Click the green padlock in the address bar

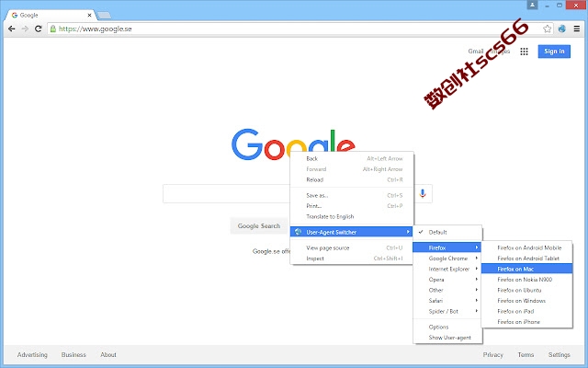click(53, 29)
